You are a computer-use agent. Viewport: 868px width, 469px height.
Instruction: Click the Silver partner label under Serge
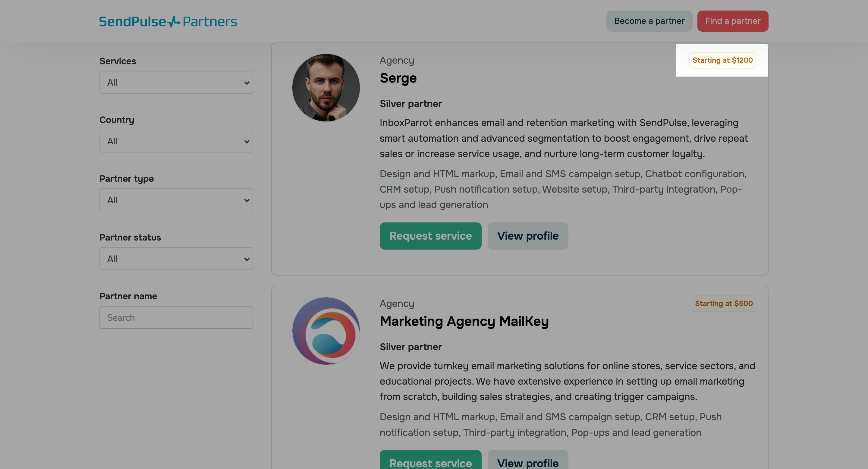point(411,103)
